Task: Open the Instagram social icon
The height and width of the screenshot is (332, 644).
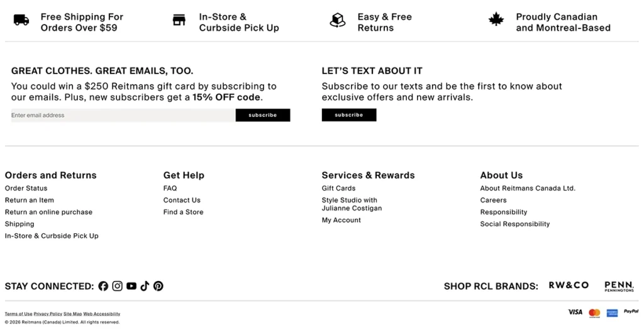Action: [118, 286]
